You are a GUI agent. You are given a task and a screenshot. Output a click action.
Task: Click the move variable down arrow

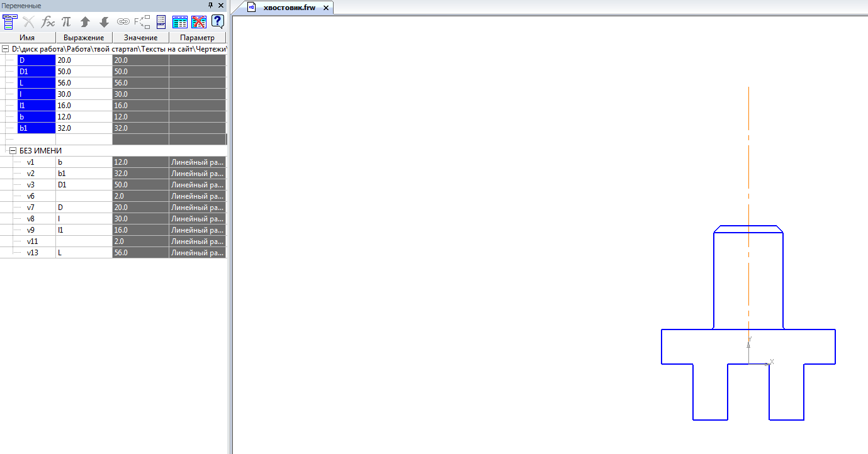(x=104, y=22)
